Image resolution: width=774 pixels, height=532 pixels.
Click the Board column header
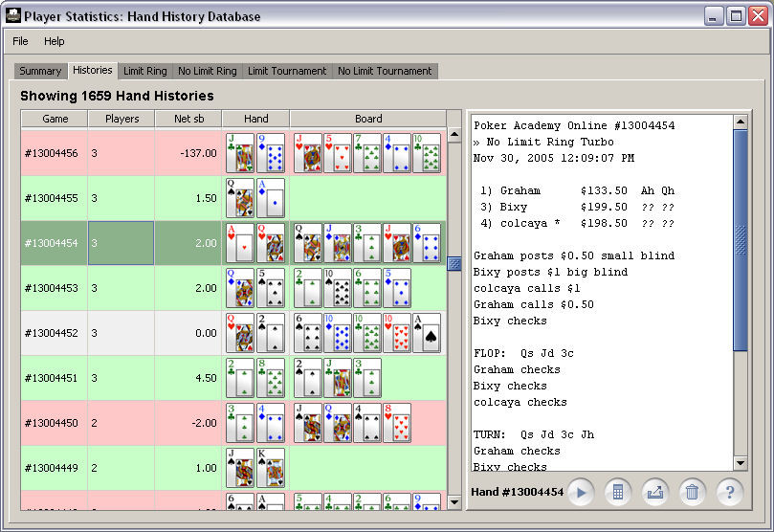(368, 119)
